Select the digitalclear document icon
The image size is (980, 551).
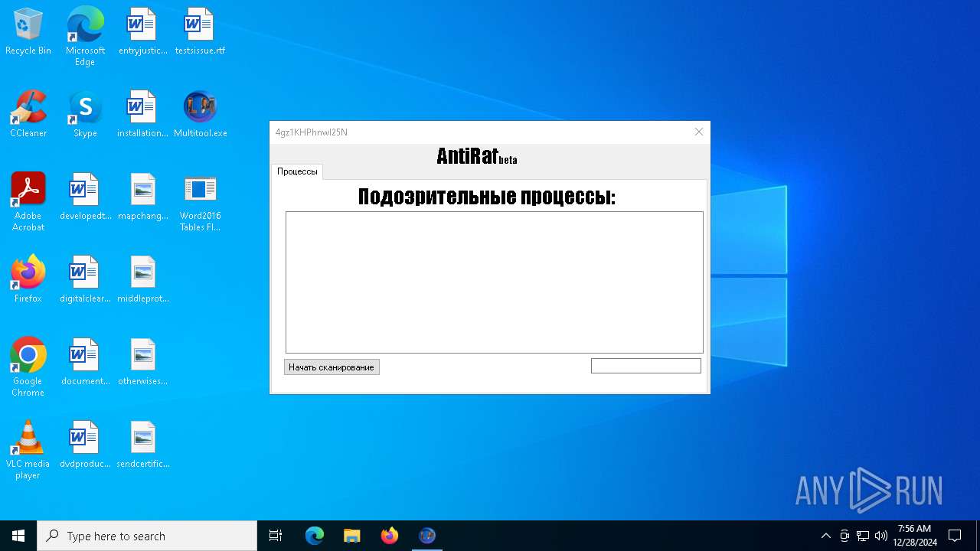pyautogui.click(x=85, y=279)
